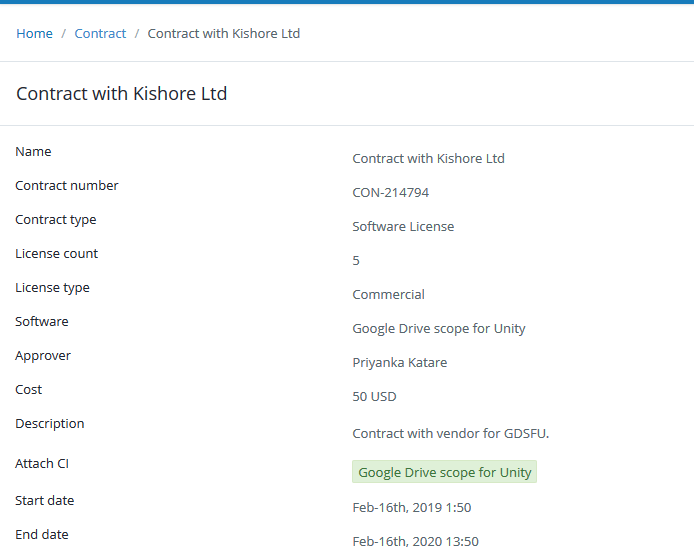Click the Contract number field label
The height and width of the screenshot is (558, 694).
pyautogui.click(x=67, y=186)
